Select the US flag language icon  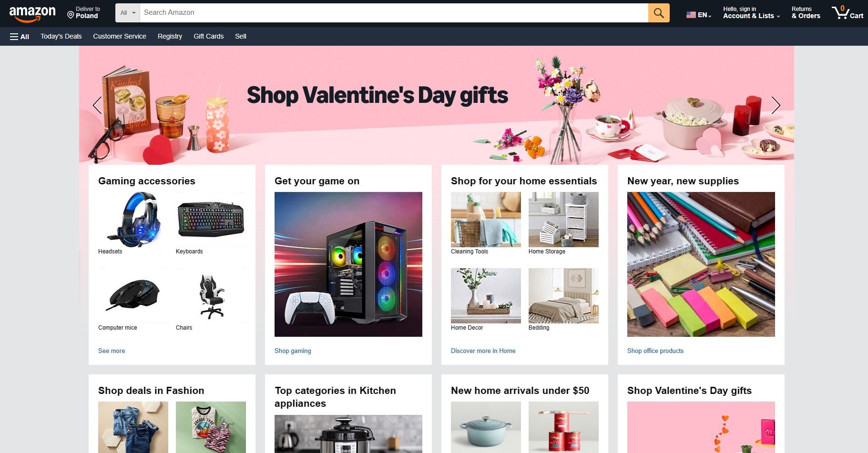(691, 15)
